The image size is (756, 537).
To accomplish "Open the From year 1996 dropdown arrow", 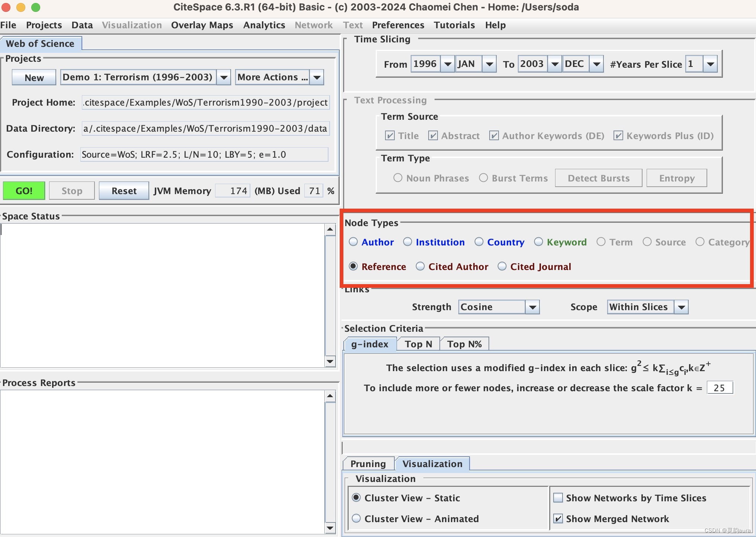I will tap(448, 64).
